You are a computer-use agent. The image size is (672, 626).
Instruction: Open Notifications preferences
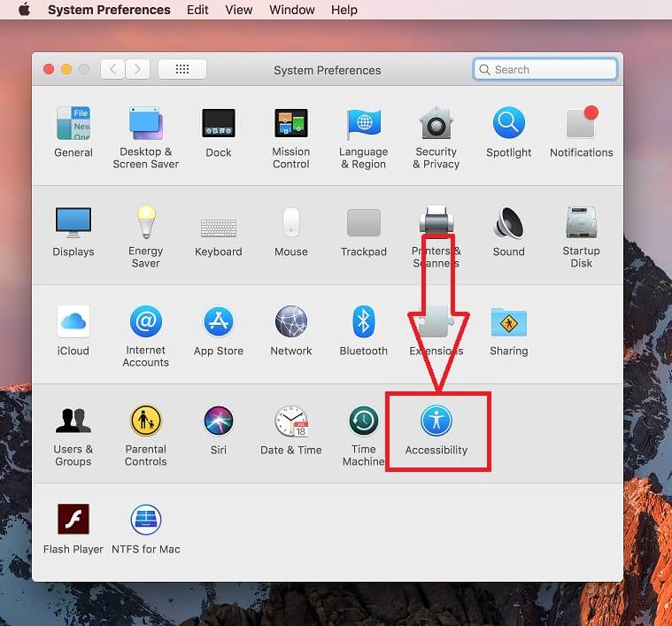[581, 124]
